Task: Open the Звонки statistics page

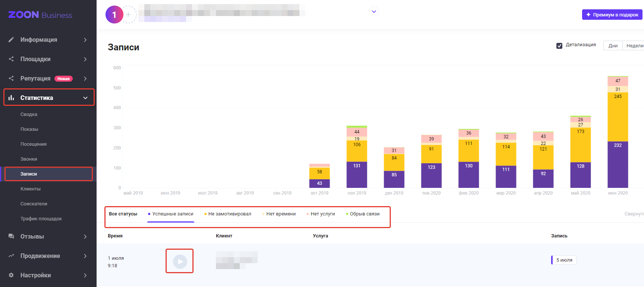Action: (x=29, y=159)
